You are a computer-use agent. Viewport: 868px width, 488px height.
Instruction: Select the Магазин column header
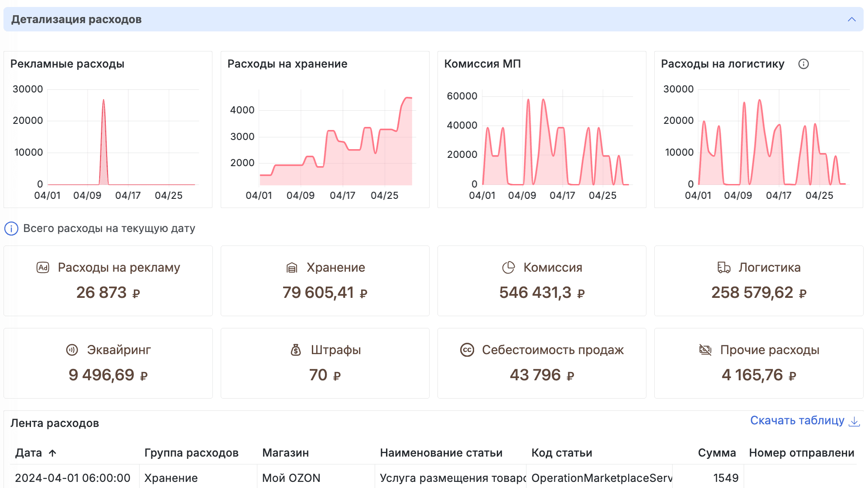[x=285, y=453]
